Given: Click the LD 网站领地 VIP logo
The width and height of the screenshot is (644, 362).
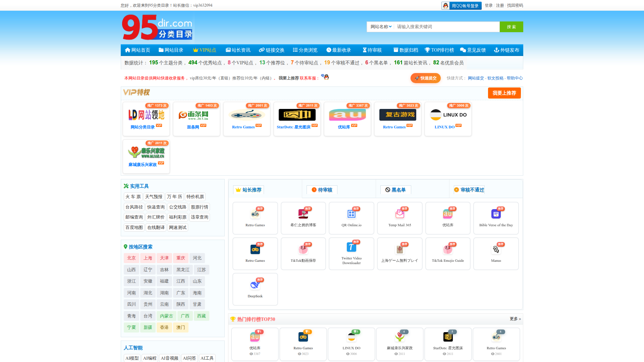Looking at the screenshot, I should click(x=146, y=115).
